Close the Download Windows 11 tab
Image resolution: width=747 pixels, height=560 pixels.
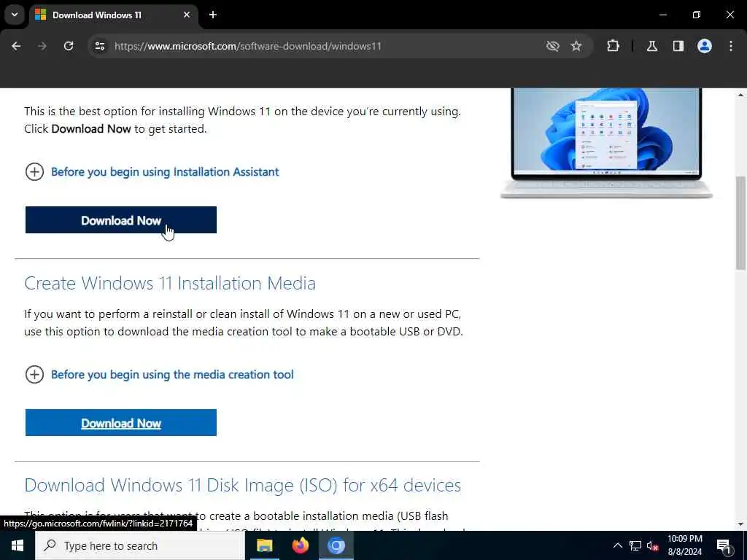coord(187,15)
